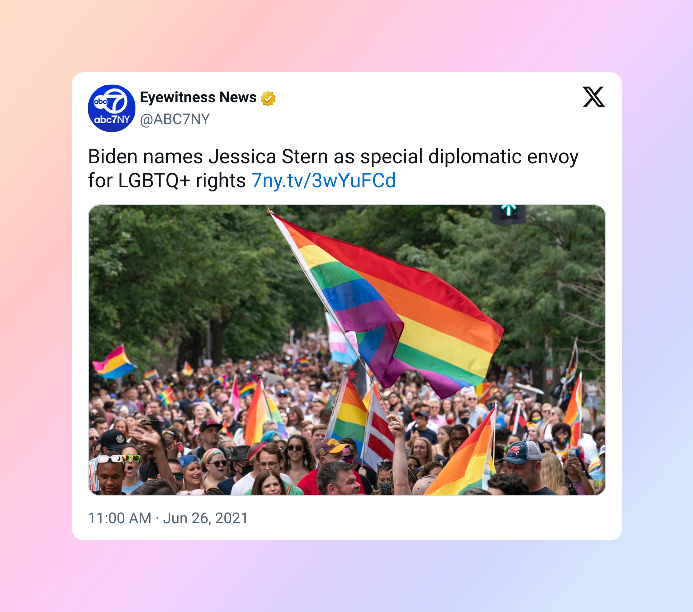This screenshot has height=612, width=693.
Task: Click the pink-yellow-blue flag at photo left
Action: point(114,363)
